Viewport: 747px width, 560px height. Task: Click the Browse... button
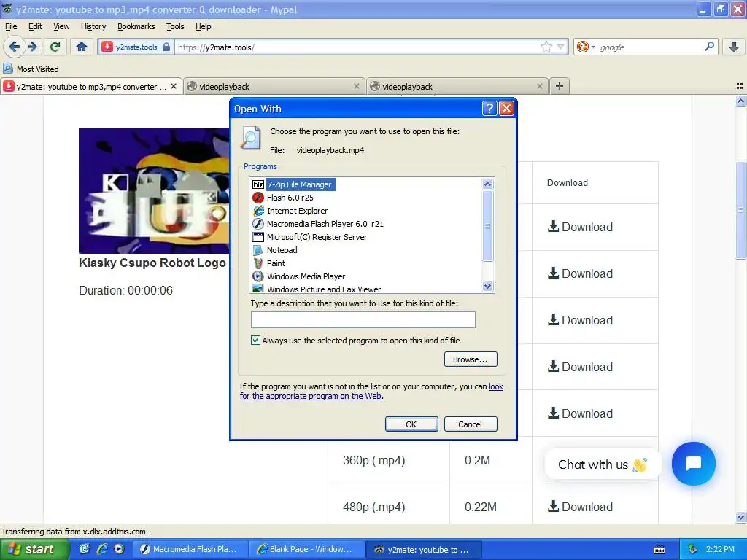point(471,359)
